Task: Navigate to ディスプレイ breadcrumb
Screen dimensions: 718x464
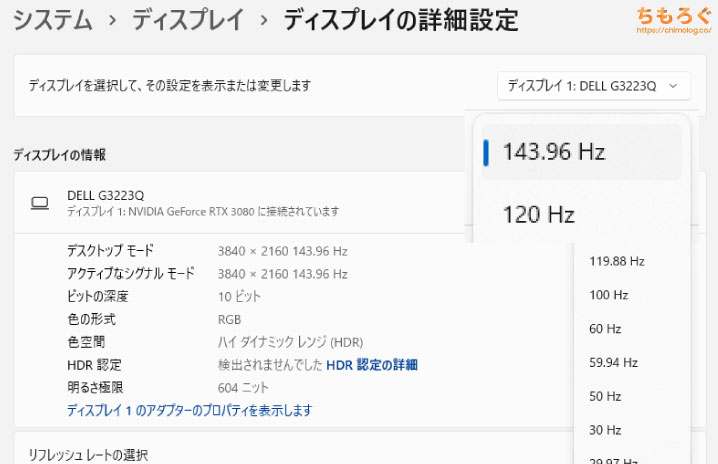Action: pyautogui.click(x=188, y=20)
